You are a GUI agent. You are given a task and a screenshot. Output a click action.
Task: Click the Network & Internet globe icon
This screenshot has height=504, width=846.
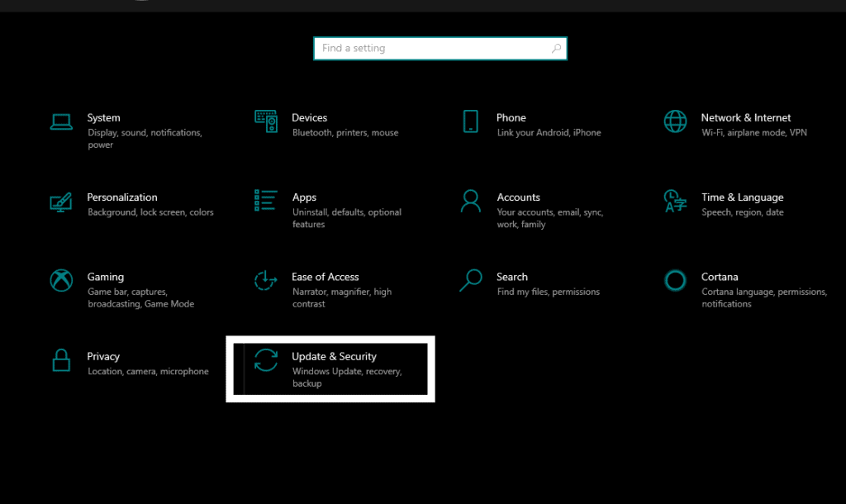pyautogui.click(x=675, y=121)
